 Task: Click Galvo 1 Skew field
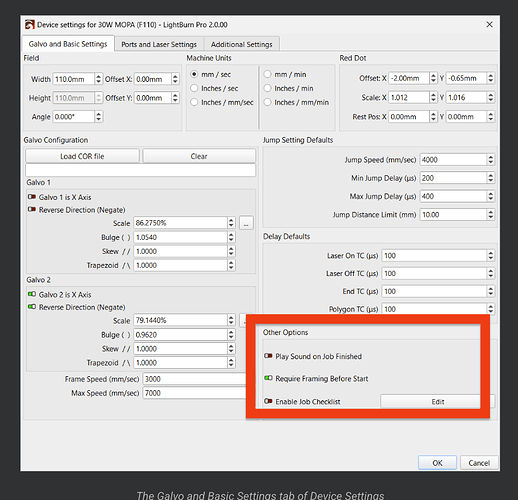tap(181, 251)
